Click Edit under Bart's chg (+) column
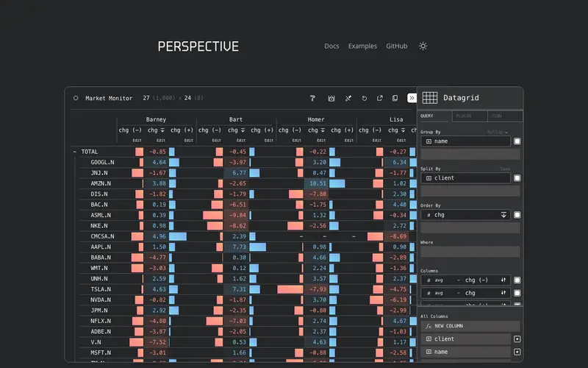This screenshot has height=368, width=588. tap(268, 141)
